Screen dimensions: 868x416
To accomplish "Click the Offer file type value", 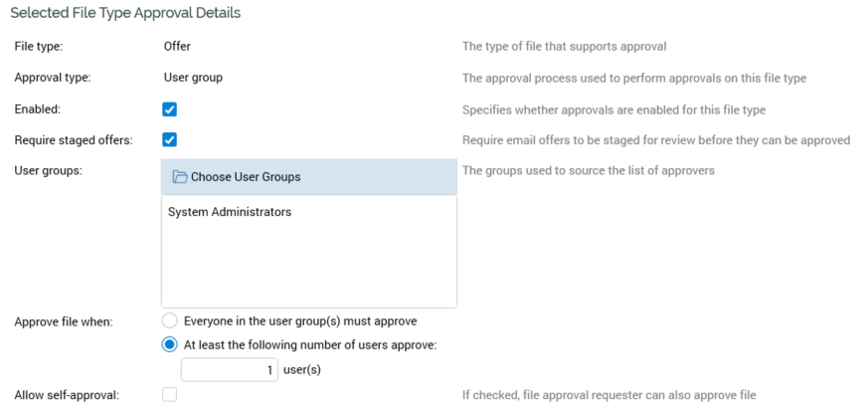I will tap(177, 46).
